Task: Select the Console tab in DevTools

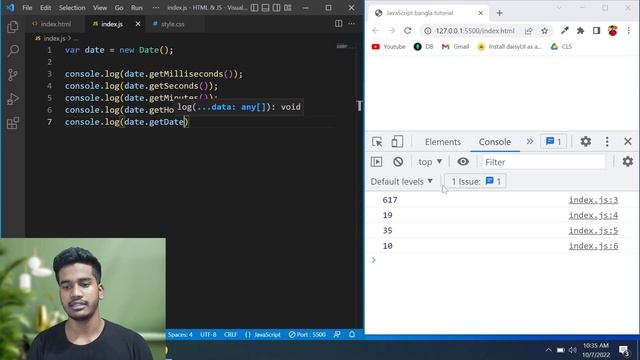Action: click(495, 142)
